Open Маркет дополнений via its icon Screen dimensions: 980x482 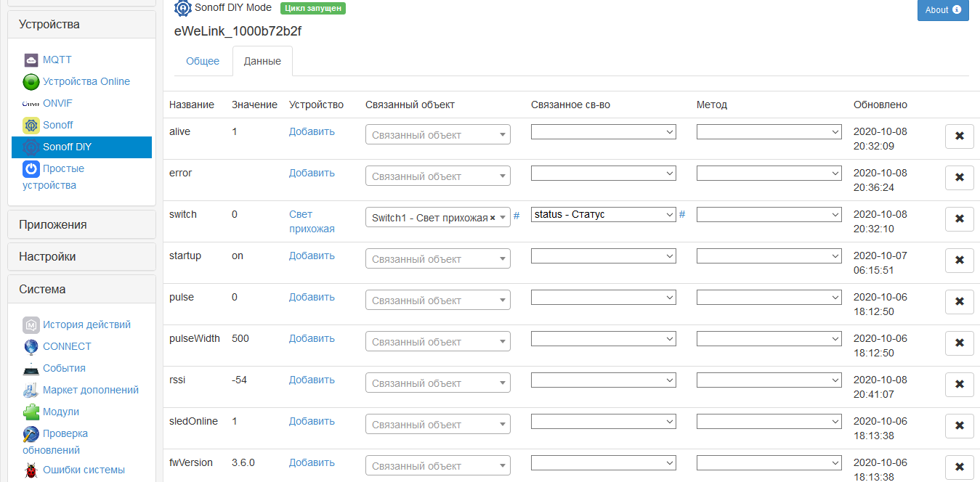31,390
